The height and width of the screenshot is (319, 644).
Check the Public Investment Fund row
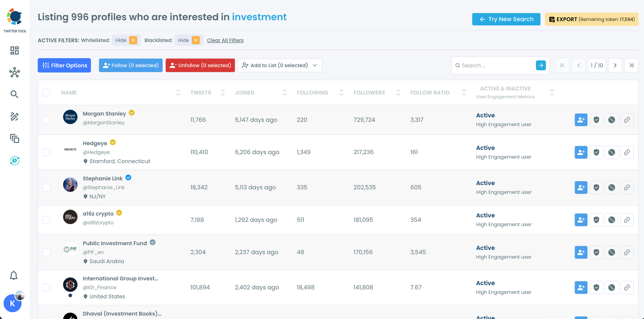pos(46,252)
